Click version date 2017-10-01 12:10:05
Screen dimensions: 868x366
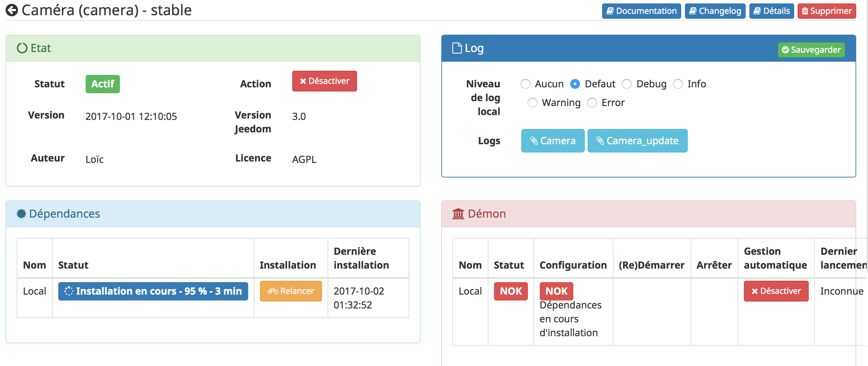click(131, 116)
